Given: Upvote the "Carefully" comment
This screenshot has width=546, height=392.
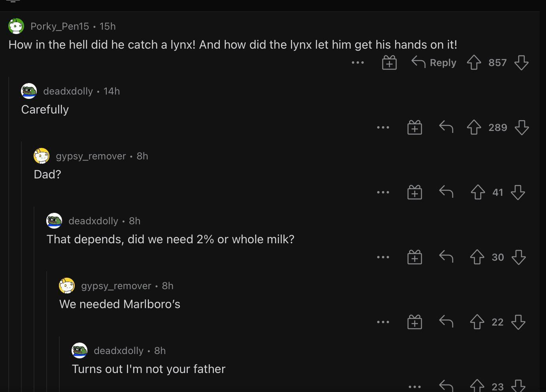Looking at the screenshot, I should (x=474, y=127).
